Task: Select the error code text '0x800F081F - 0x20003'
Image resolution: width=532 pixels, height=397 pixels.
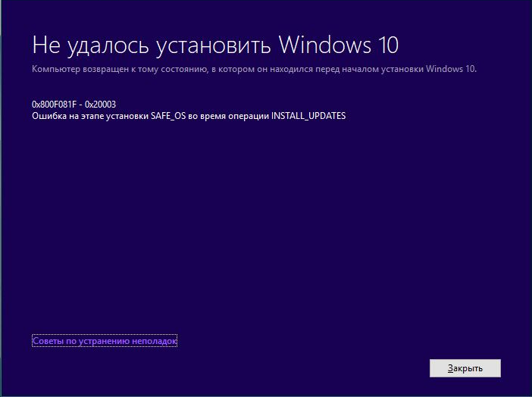Action: pyautogui.click(x=74, y=104)
